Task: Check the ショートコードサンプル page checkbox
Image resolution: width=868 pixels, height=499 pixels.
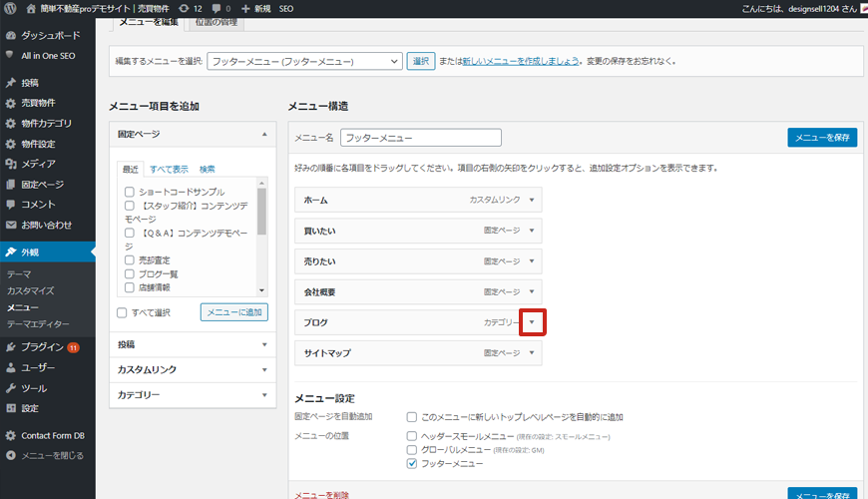Action: pos(130,192)
